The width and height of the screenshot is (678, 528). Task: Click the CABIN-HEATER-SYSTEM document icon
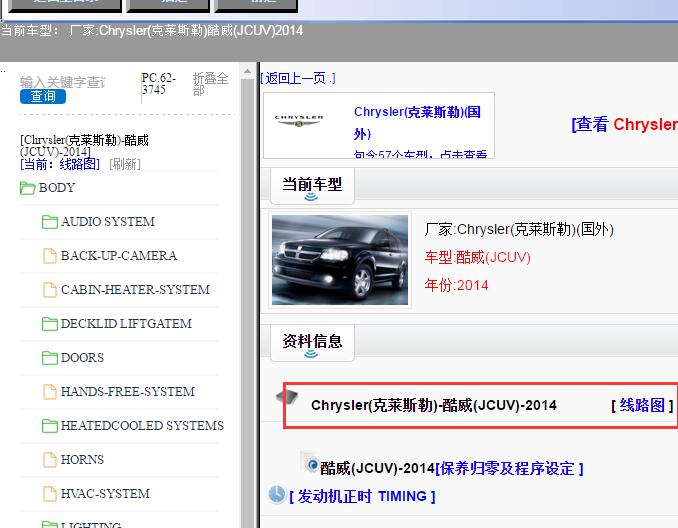pyautogui.click(x=50, y=290)
